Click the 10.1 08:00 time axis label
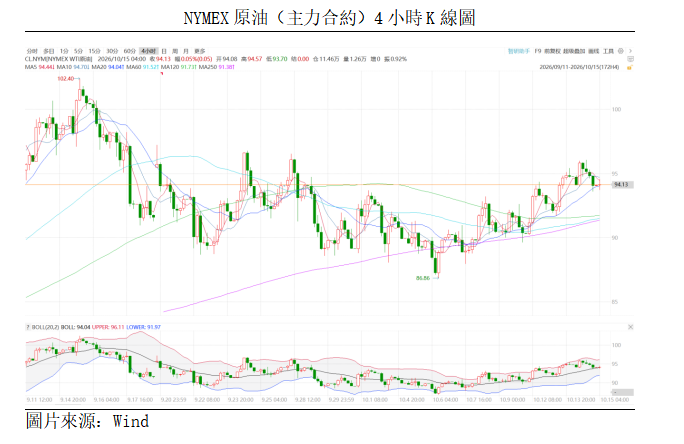The height and width of the screenshot is (444, 684). 375,400
